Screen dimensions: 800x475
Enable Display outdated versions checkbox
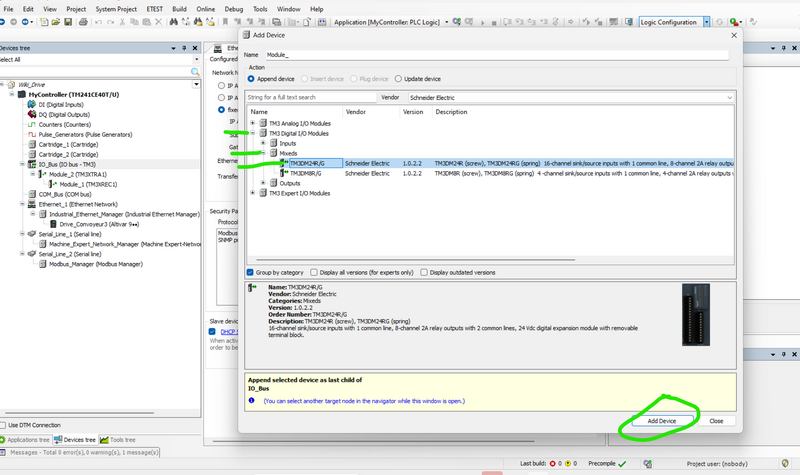(x=424, y=272)
